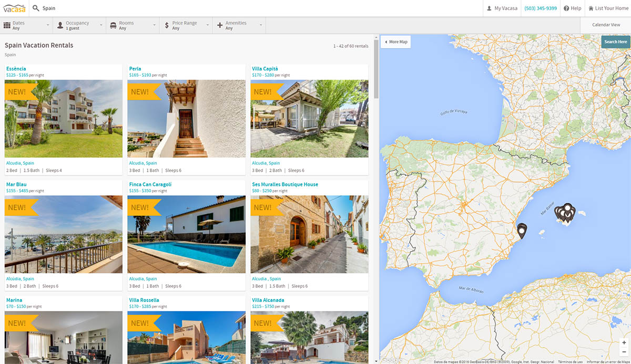This screenshot has width=631, height=364.
Task: Open the Marina living room photo
Action: click(x=64, y=337)
